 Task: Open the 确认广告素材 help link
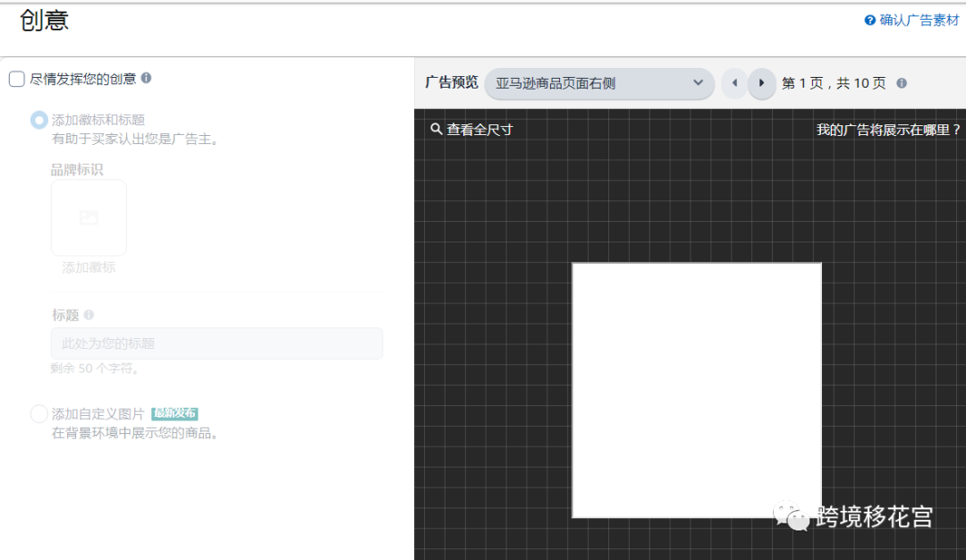919,21
